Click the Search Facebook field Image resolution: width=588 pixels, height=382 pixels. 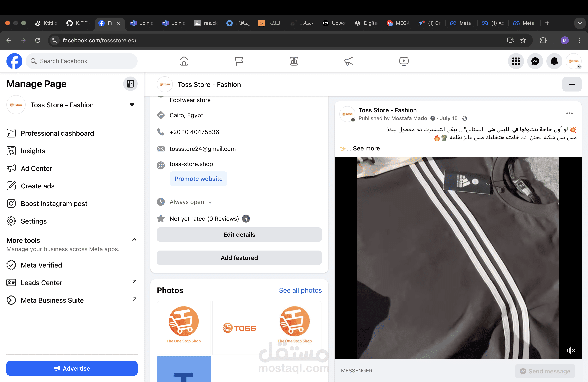(82, 61)
